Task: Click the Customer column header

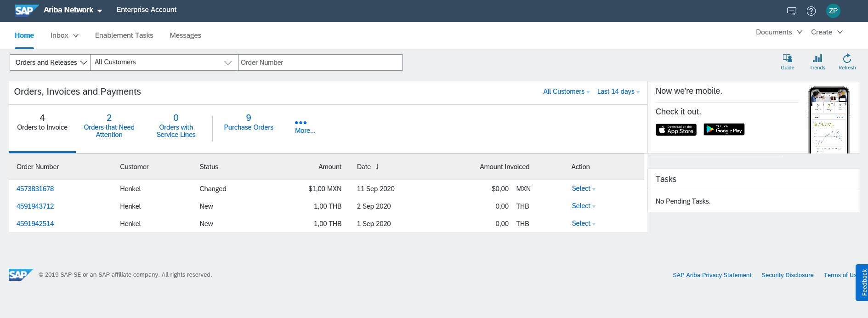Action: (x=134, y=167)
